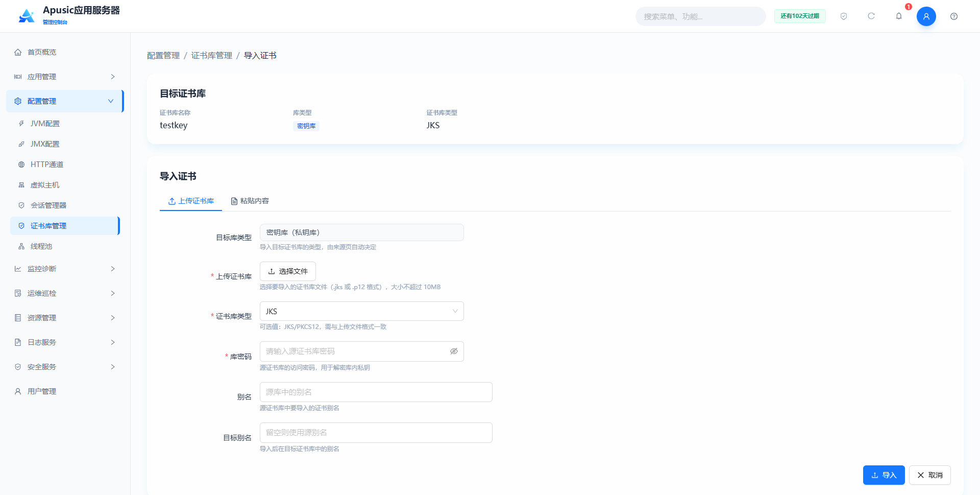Switch to 粘贴内容 tab

point(250,201)
